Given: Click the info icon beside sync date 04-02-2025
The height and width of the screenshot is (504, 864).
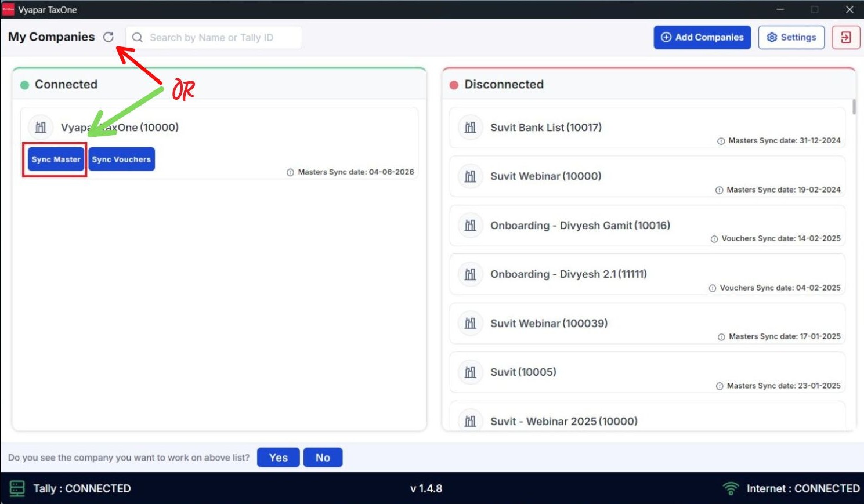Looking at the screenshot, I should coord(712,288).
